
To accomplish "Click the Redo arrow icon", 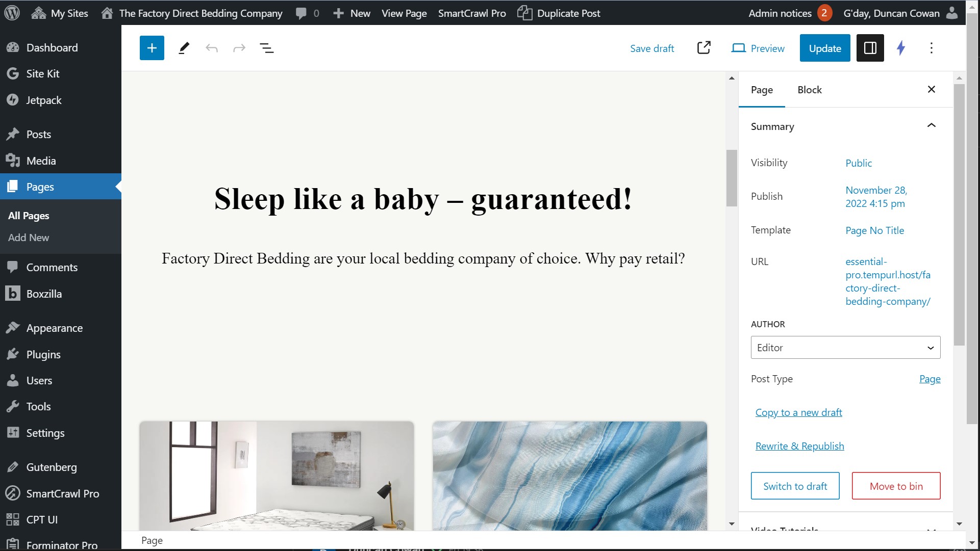I will (239, 48).
